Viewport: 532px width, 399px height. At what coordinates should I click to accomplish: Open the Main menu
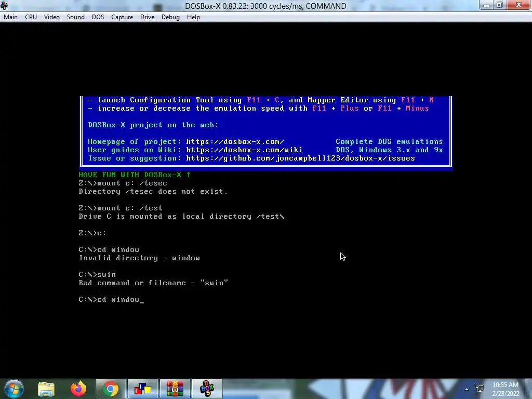[x=10, y=17]
